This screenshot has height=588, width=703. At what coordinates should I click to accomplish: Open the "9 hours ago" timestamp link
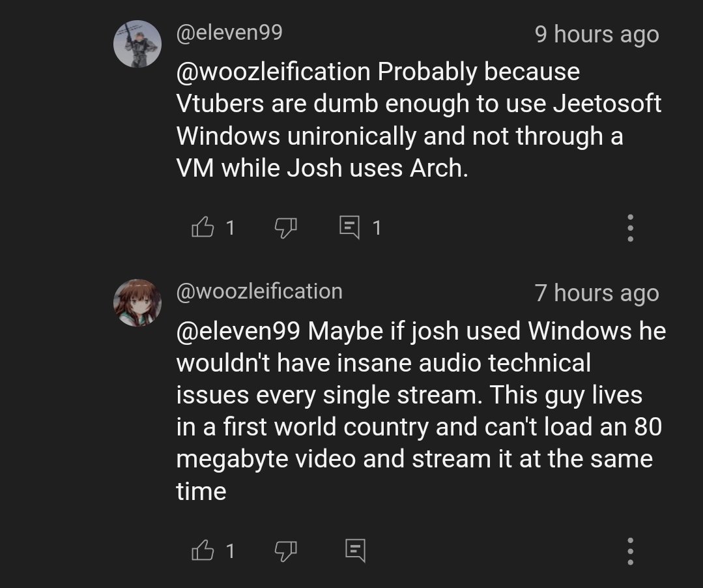[596, 34]
